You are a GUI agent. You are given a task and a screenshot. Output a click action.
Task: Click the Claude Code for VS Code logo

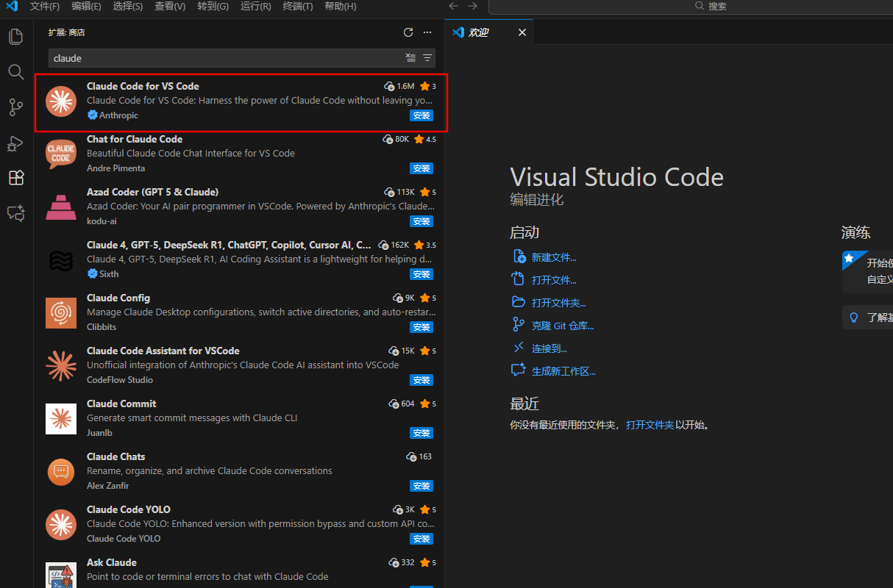pyautogui.click(x=61, y=101)
